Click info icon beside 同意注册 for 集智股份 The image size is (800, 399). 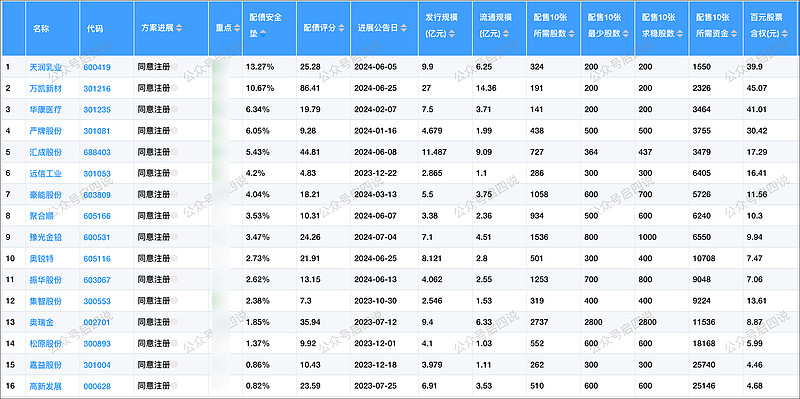174,301
